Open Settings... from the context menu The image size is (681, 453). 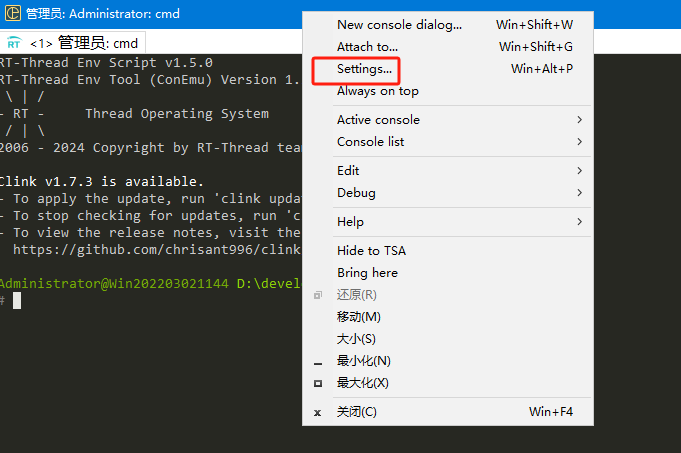pos(448,69)
